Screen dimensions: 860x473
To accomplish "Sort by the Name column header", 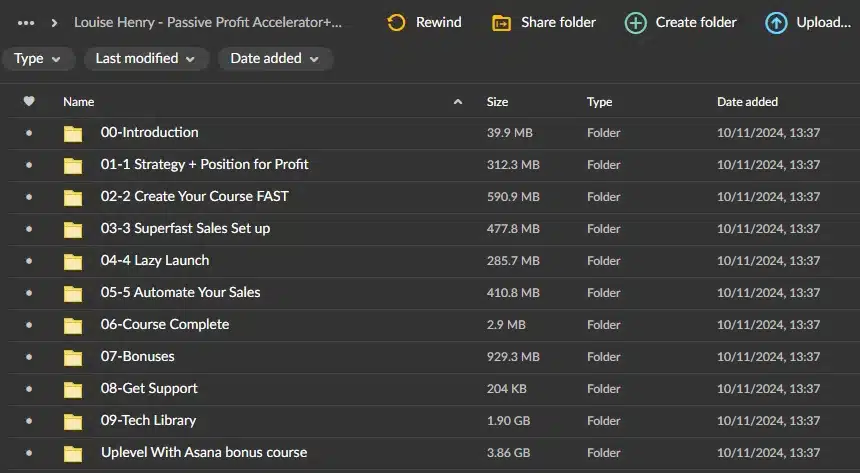I will click(78, 102).
